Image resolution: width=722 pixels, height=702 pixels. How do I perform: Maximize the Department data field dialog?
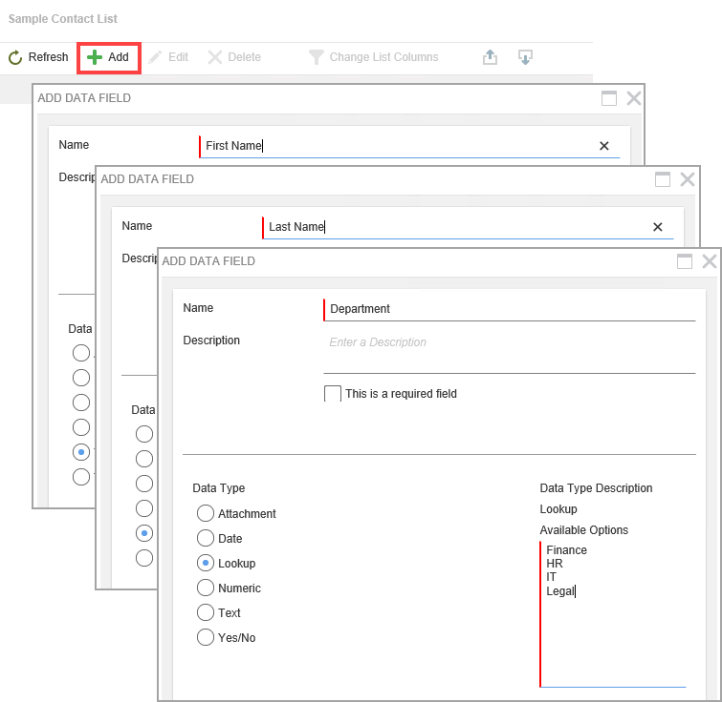tap(685, 261)
